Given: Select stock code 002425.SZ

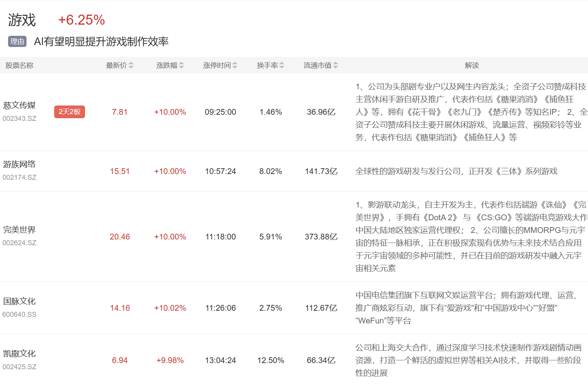Looking at the screenshot, I should click(x=20, y=367).
